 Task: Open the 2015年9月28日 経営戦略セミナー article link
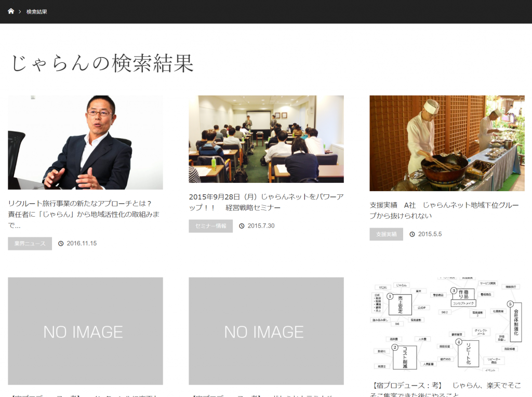(x=267, y=202)
